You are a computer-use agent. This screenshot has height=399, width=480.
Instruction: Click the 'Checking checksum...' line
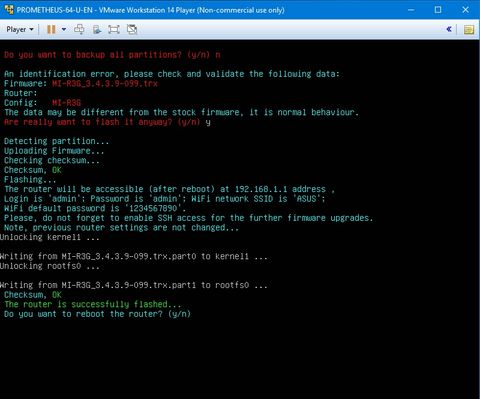[52, 160]
